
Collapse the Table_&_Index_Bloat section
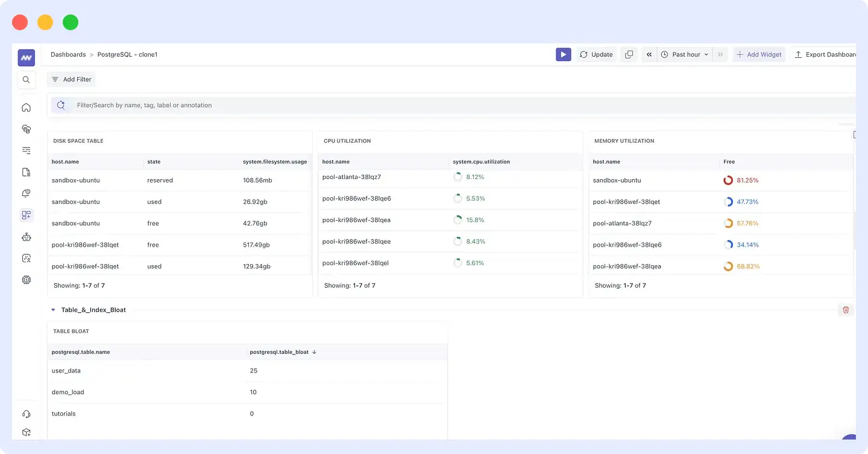click(x=53, y=310)
